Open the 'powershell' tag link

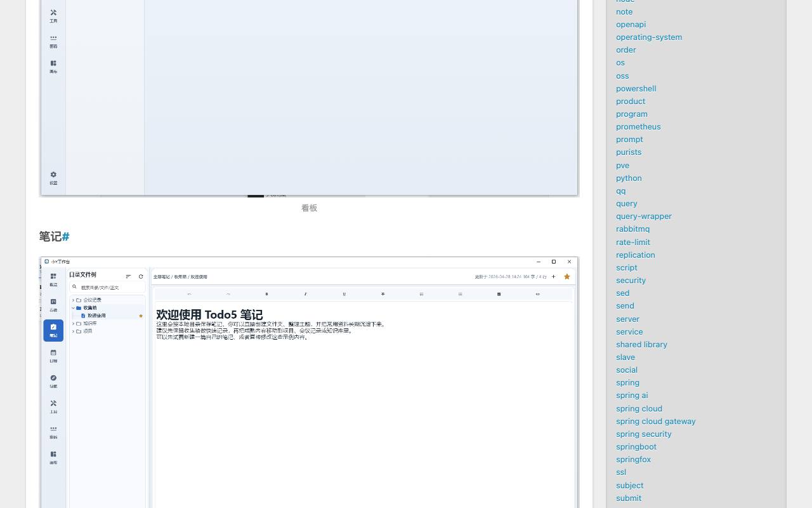[636, 88]
